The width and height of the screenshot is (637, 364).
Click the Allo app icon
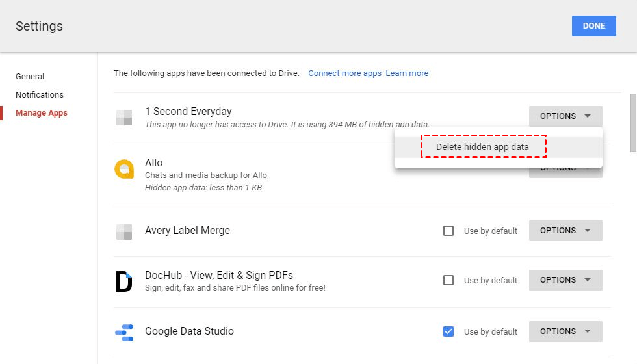(x=124, y=169)
